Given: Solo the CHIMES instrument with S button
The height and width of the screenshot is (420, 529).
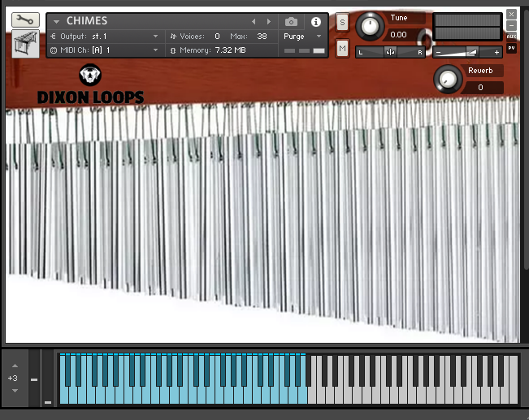Looking at the screenshot, I should pos(342,22).
